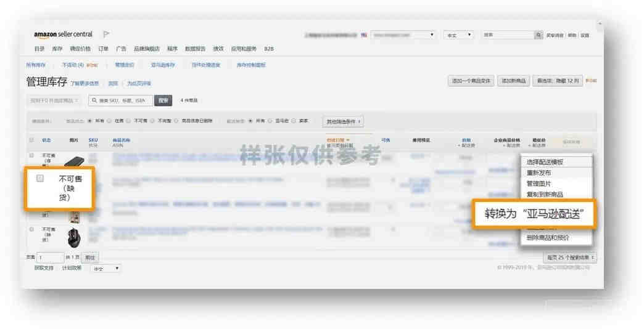Expand 其他筛选条件 additional filters
The width and height of the screenshot is (644, 329).
coord(343,121)
